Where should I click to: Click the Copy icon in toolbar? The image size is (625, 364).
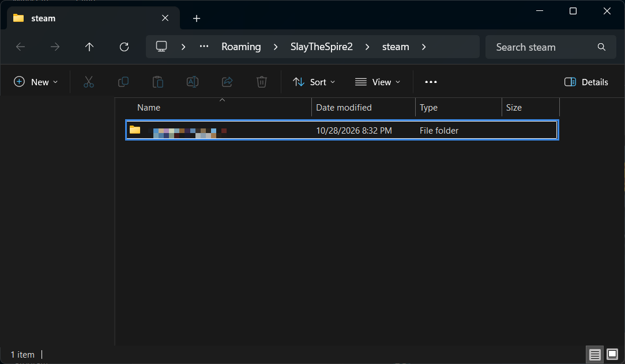123,82
